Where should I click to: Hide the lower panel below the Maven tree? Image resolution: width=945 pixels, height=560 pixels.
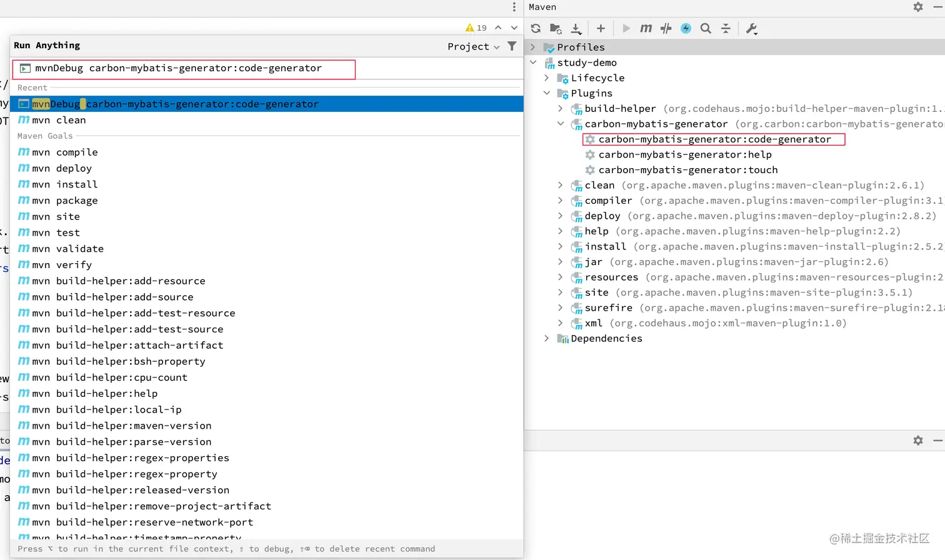(937, 441)
